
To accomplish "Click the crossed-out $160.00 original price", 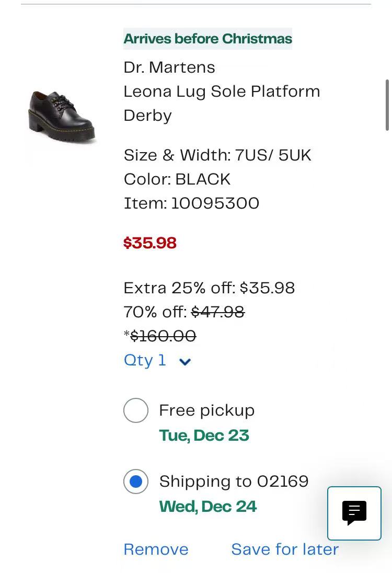I will pos(163,336).
